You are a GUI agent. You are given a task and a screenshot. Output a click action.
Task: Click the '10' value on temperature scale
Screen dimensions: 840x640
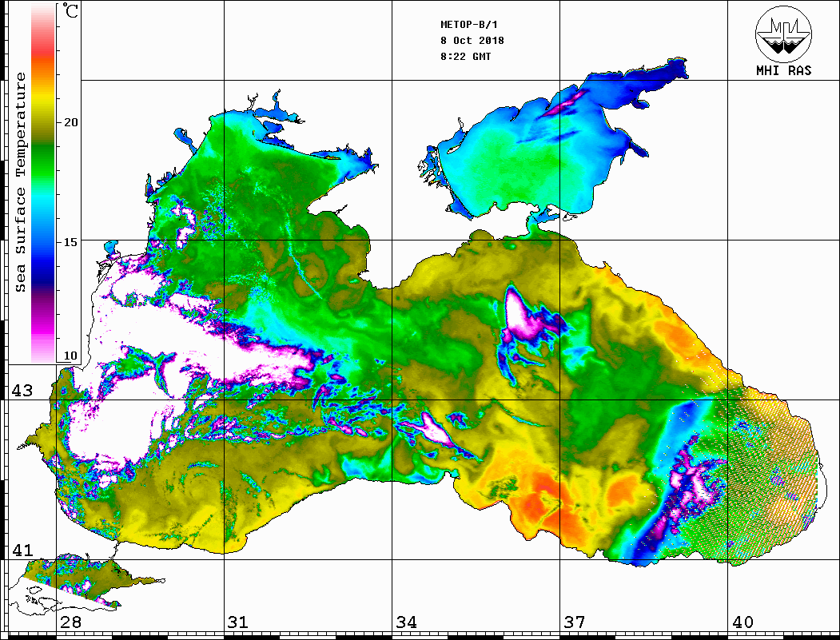click(70, 356)
